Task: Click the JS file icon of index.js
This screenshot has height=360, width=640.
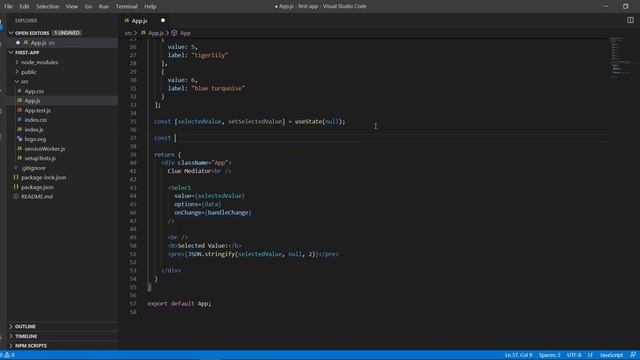Action: point(19,129)
